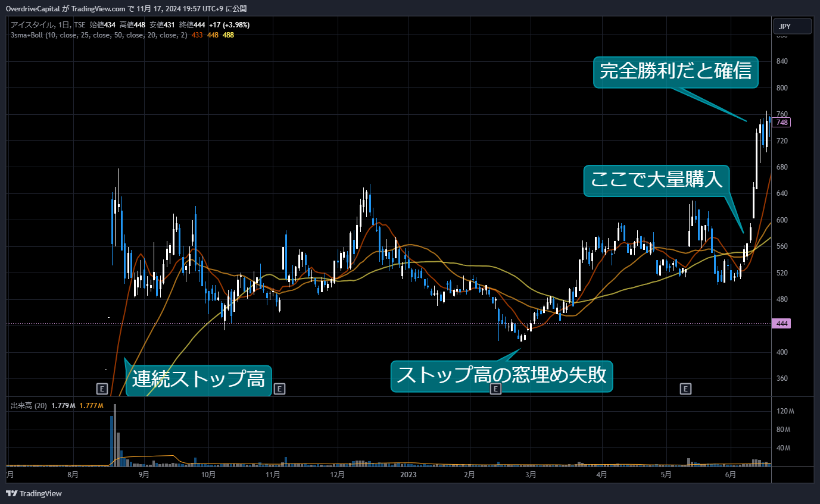Click the earnings E marker near 11月

[x=280, y=389]
